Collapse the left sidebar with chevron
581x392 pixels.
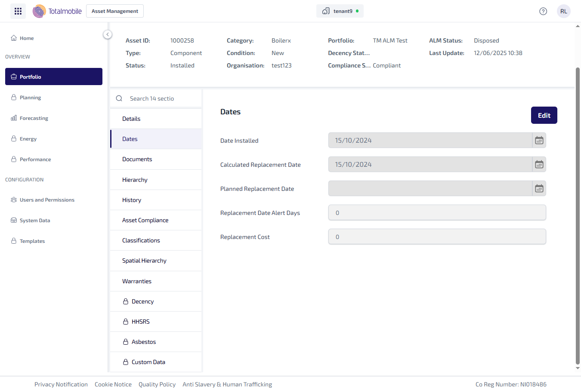coord(108,34)
